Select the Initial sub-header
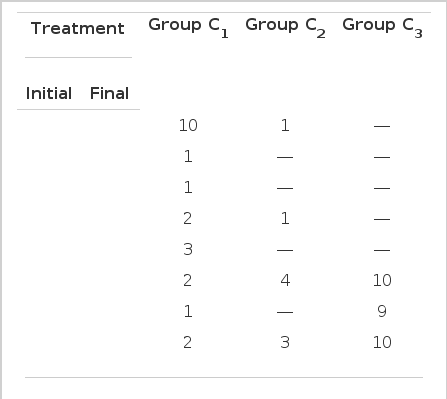 pyautogui.click(x=49, y=93)
